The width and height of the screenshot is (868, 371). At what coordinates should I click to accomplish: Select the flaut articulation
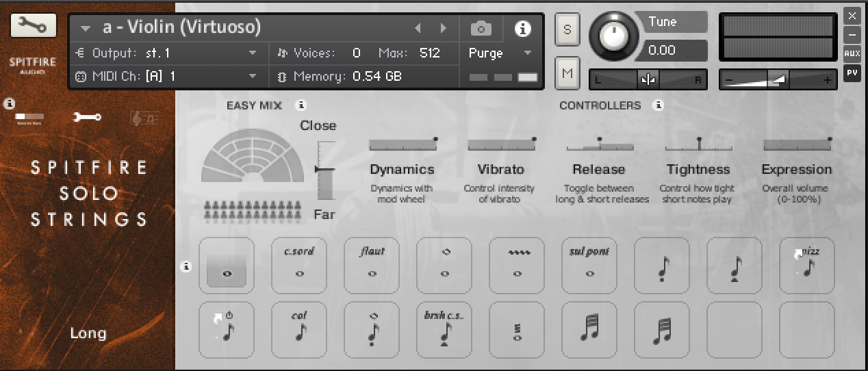(372, 266)
